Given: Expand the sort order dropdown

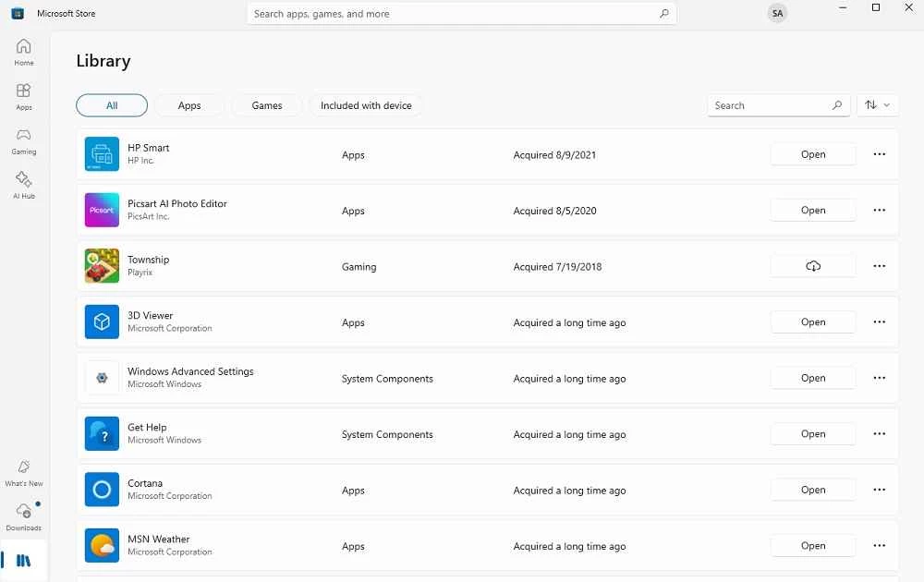Looking at the screenshot, I should pos(878,105).
